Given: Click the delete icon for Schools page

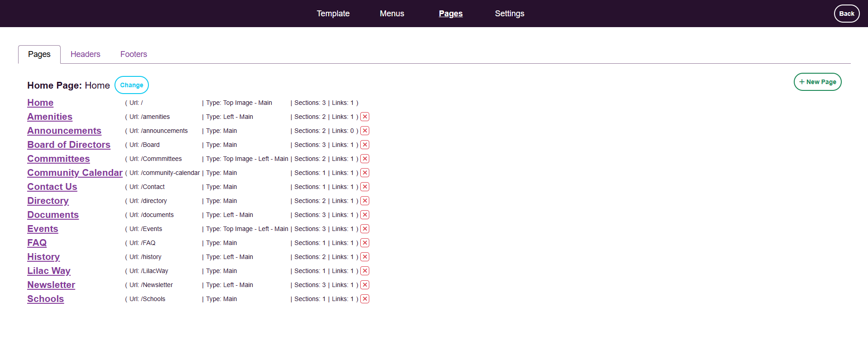Looking at the screenshot, I should 365,299.
